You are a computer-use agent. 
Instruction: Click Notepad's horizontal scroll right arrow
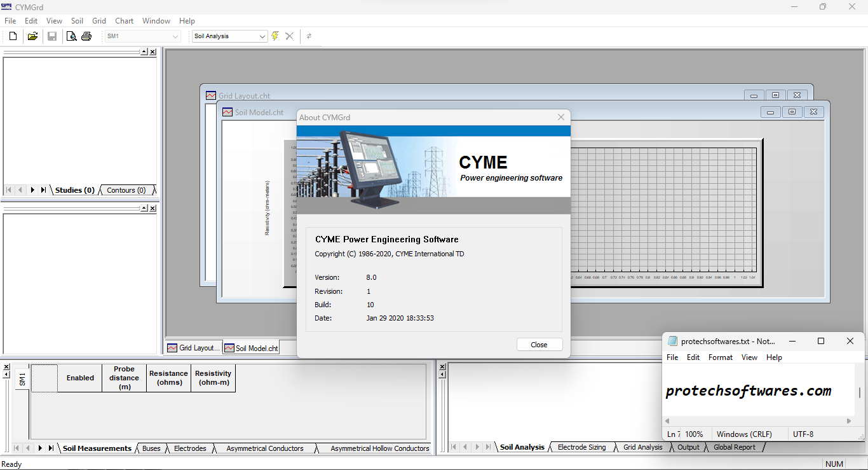(849, 420)
